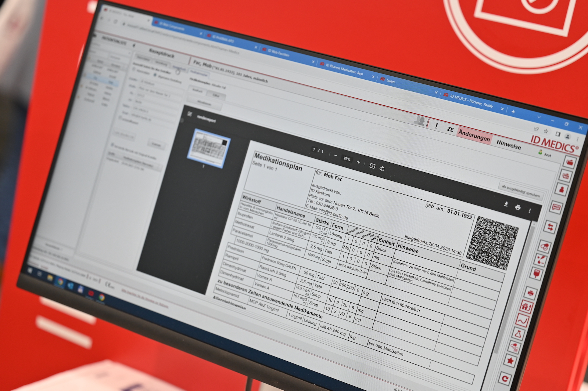
Task: Expand the browser tab search chevron
Action: coord(539,117)
